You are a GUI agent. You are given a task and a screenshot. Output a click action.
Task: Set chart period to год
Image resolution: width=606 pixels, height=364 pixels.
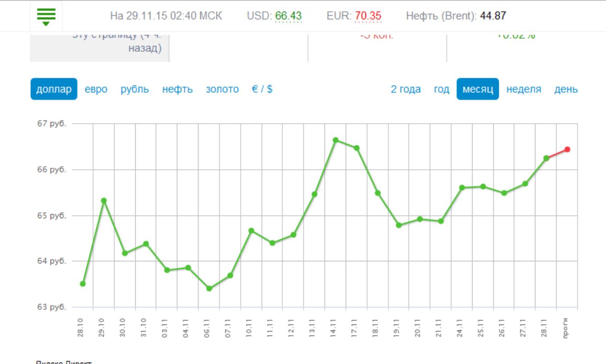click(x=441, y=89)
